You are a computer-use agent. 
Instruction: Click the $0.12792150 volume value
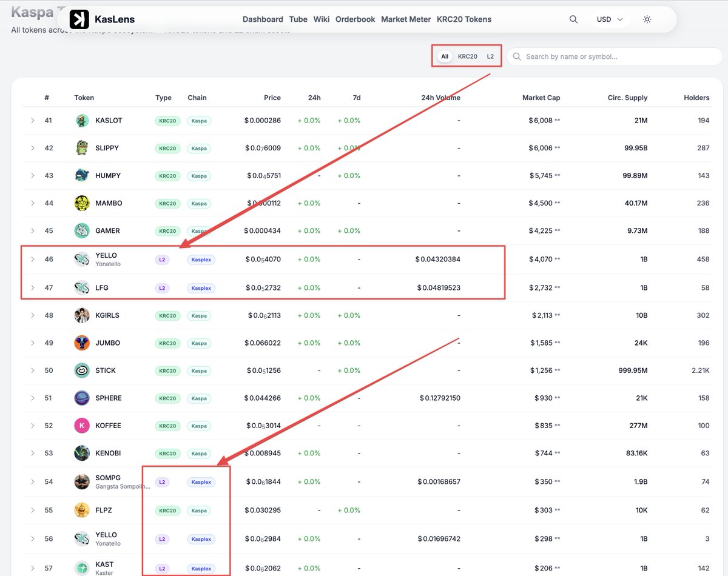pos(440,398)
